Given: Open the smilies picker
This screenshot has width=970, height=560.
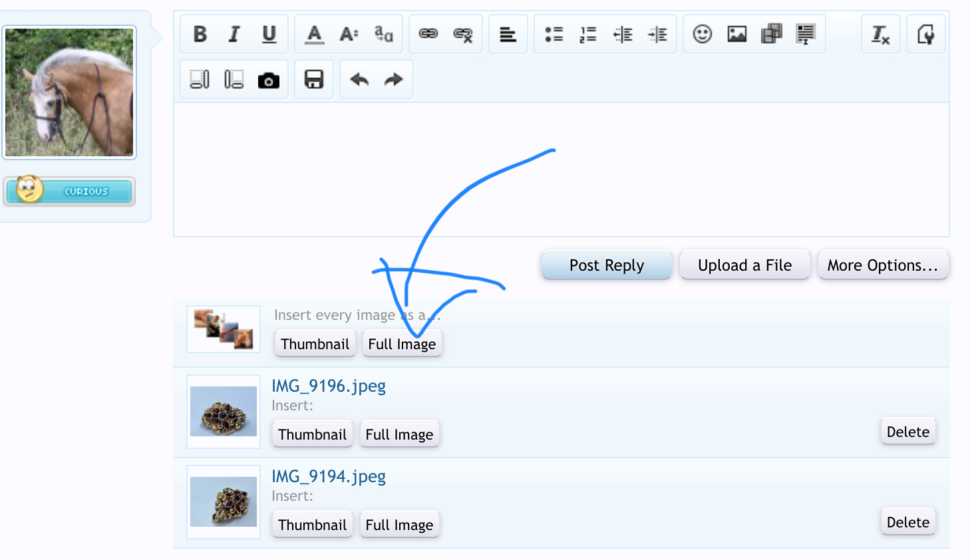Looking at the screenshot, I should (702, 34).
